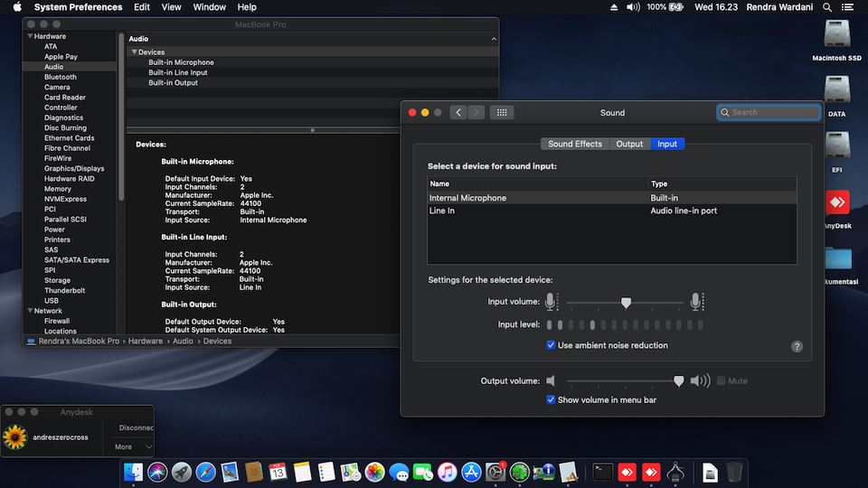Viewport: 868px width, 488px height.
Task: Open the More dropdown in Anydesk
Action: 132,446
